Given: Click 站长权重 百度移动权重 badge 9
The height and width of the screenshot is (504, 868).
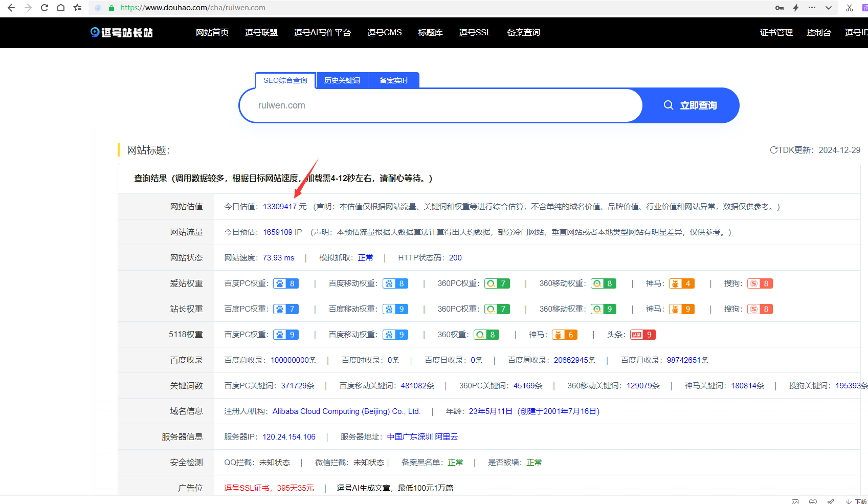Looking at the screenshot, I should [x=395, y=309].
